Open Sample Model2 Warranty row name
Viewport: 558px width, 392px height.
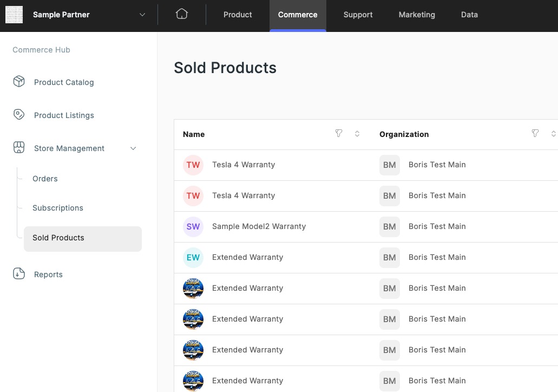coord(259,226)
